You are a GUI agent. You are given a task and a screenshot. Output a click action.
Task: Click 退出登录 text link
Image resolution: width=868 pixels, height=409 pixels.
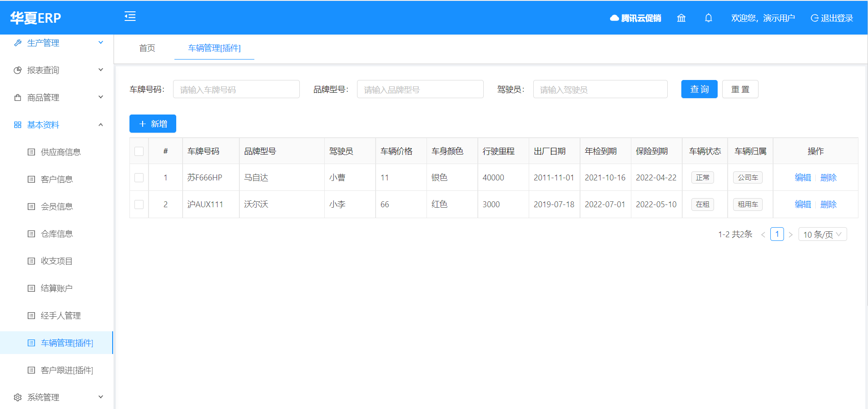pyautogui.click(x=837, y=18)
